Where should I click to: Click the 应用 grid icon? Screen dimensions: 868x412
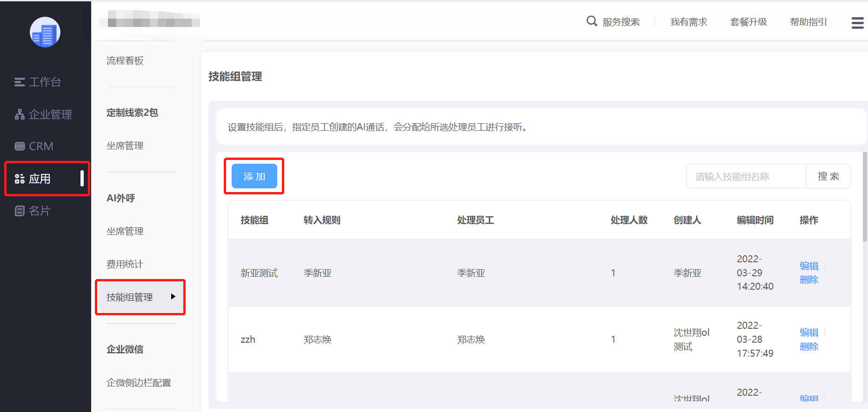pyautogui.click(x=20, y=179)
